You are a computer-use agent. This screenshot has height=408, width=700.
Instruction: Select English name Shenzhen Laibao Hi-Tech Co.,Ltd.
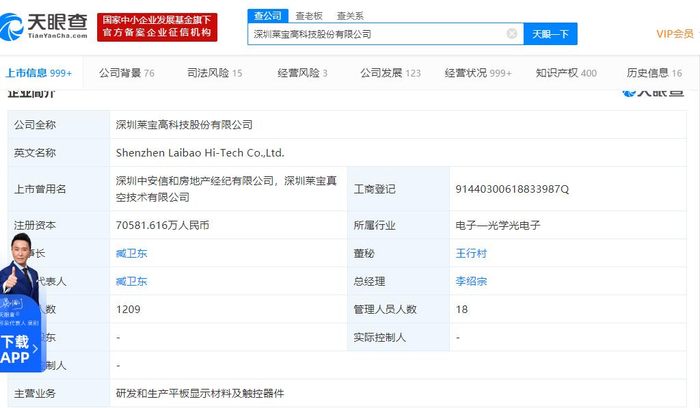pyautogui.click(x=200, y=153)
